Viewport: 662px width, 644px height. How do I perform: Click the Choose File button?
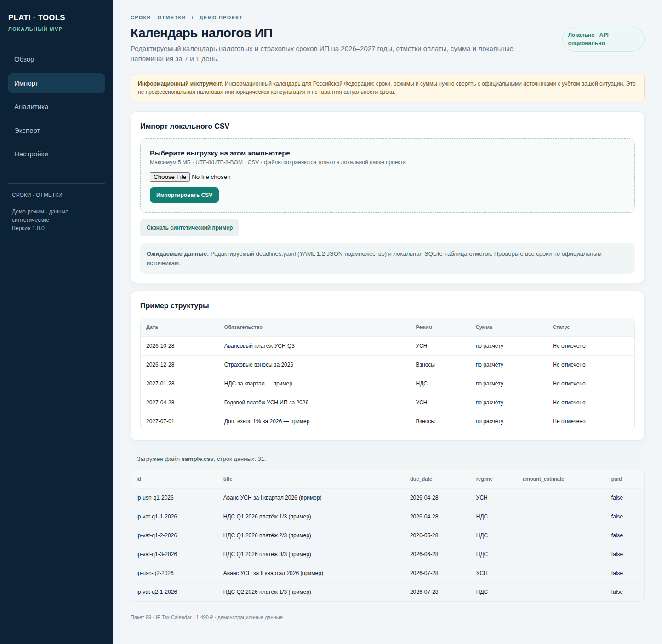(170, 177)
